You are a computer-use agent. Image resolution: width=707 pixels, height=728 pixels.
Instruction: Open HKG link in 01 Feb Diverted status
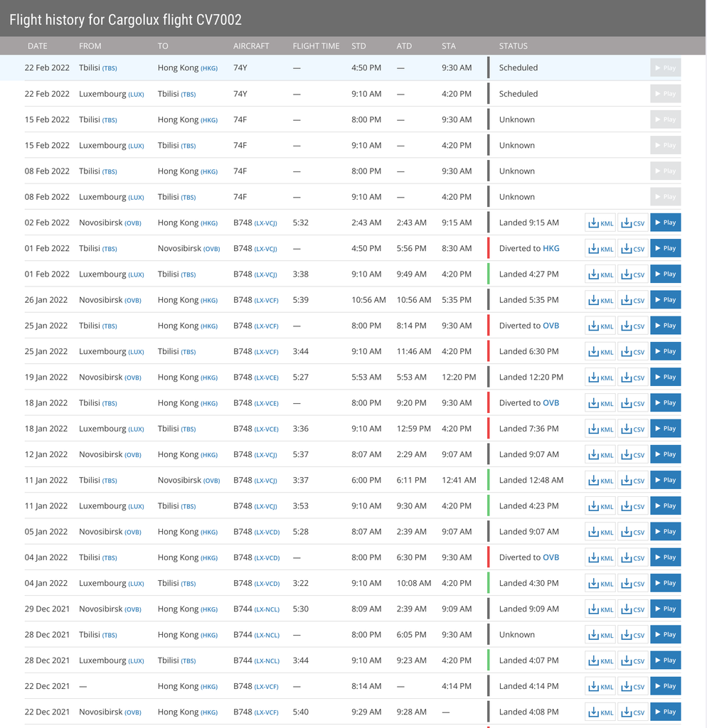point(551,248)
